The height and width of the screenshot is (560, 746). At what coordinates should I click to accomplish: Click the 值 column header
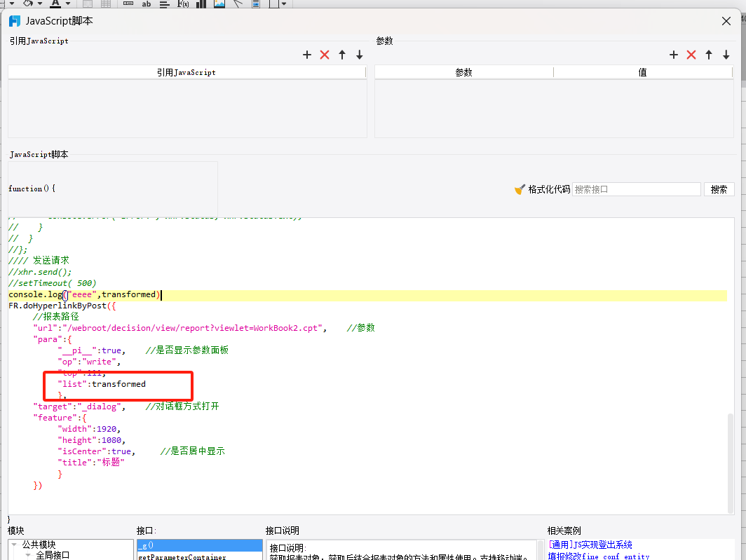coord(643,72)
